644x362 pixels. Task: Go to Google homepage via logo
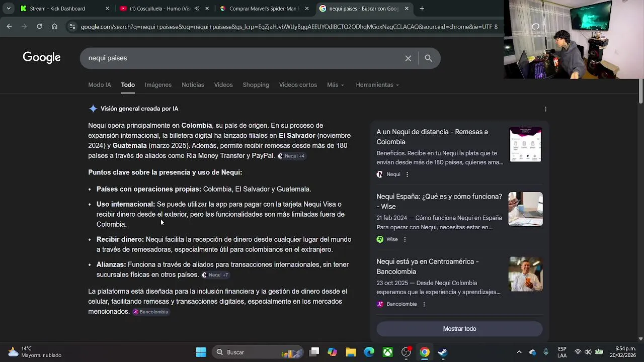point(42,58)
